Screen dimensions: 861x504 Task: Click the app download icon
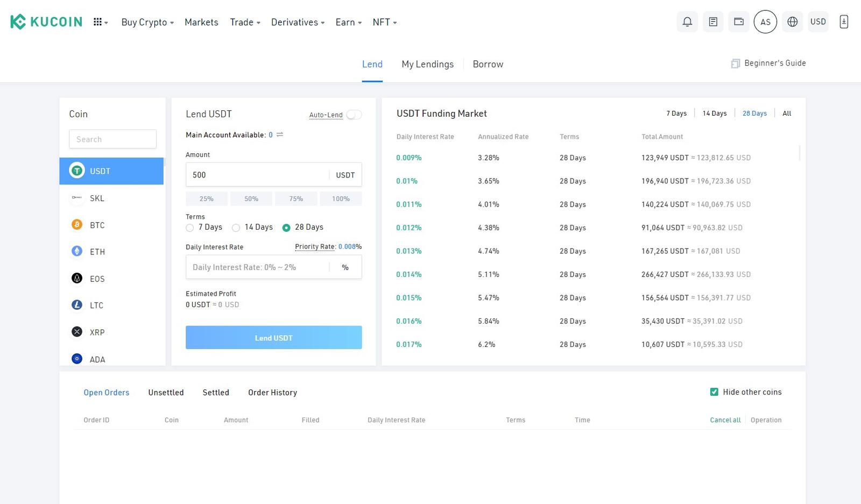point(844,22)
